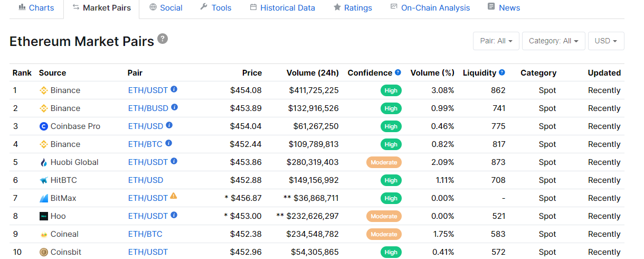Click the info icon beside ETH/BUSD pair
The width and height of the screenshot is (644, 259).
pyautogui.click(x=175, y=107)
